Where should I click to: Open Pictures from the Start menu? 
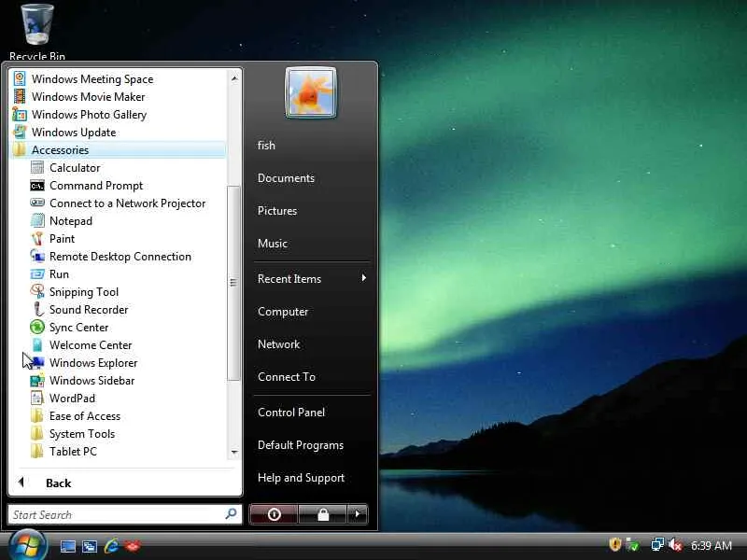tap(277, 211)
